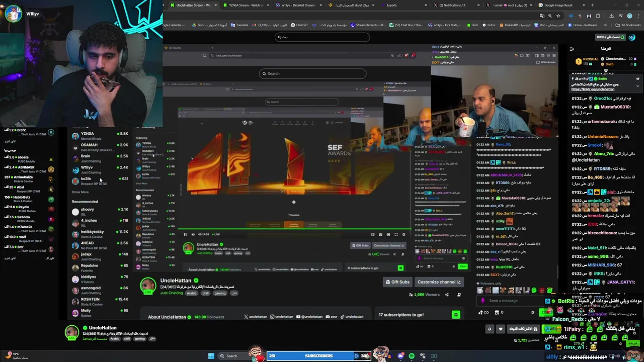Click green gift icon beside 17 subscriptions
The image size is (644, 362).
[x=456, y=315]
